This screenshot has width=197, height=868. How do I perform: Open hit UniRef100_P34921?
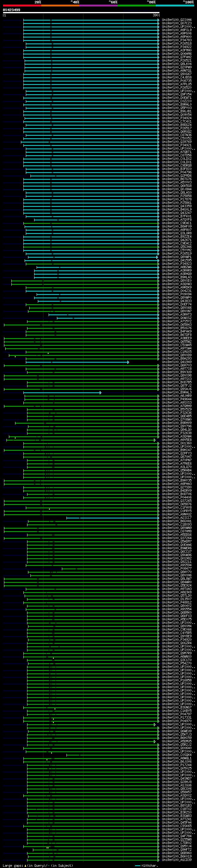(x=177, y=145)
